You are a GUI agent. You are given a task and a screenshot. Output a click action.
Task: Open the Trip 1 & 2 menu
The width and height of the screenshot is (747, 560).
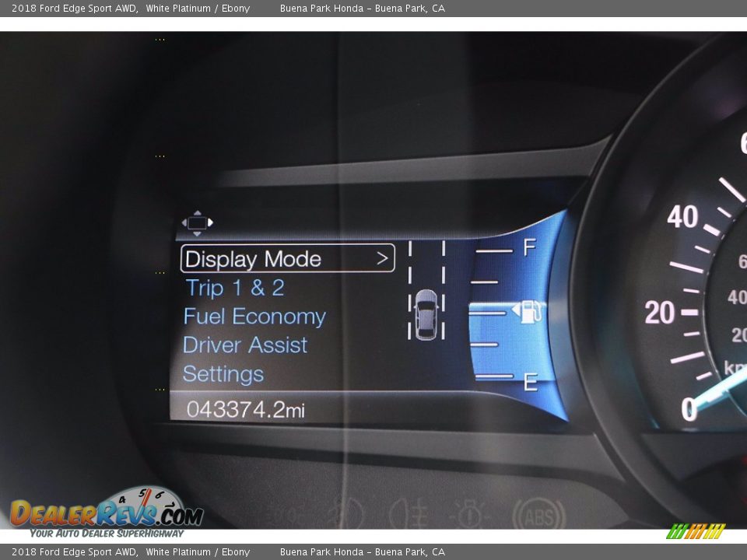click(235, 288)
